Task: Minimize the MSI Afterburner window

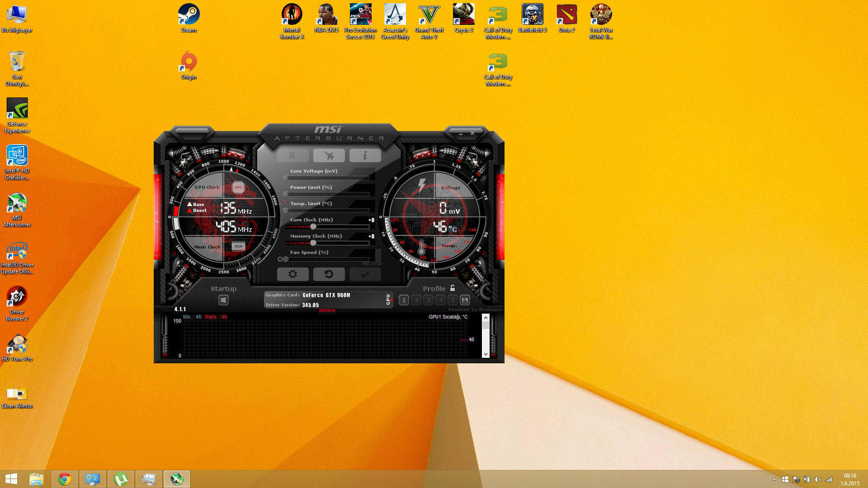Action: [x=461, y=134]
